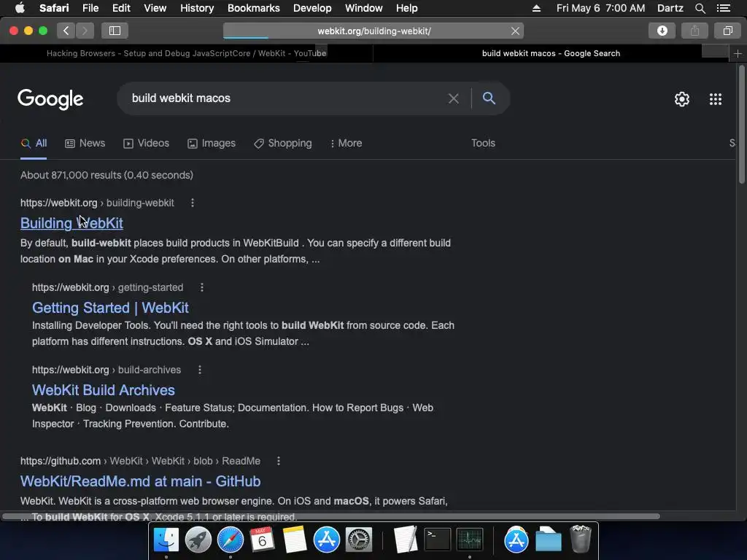Screen dimensions: 747x560
Task: Go back with Safari's back arrow
Action: [x=66, y=31]
